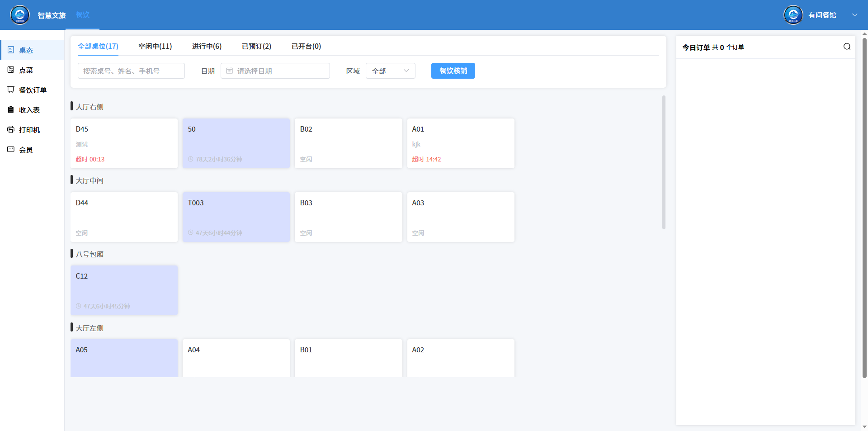Click the 大厅左侧 section heading
The height and width of the screenshot is (431, 868).
coord(90,328)
